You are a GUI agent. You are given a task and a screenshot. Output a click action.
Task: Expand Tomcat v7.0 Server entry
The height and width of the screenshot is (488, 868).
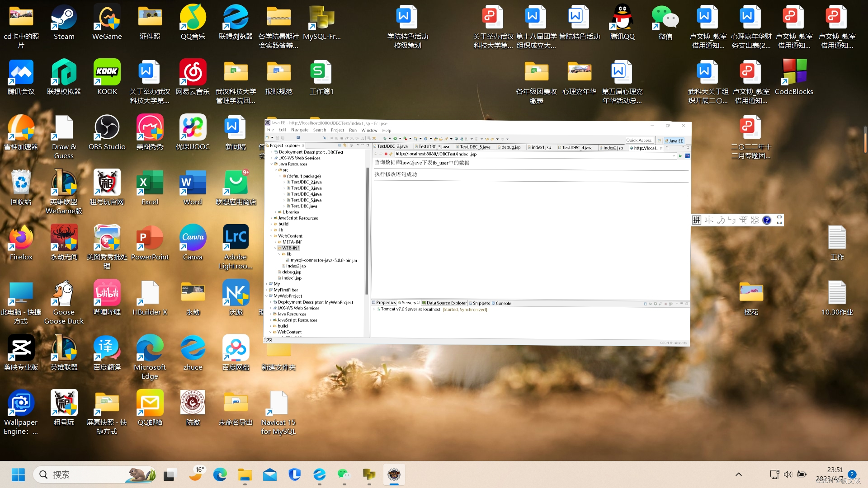point(374,310)
